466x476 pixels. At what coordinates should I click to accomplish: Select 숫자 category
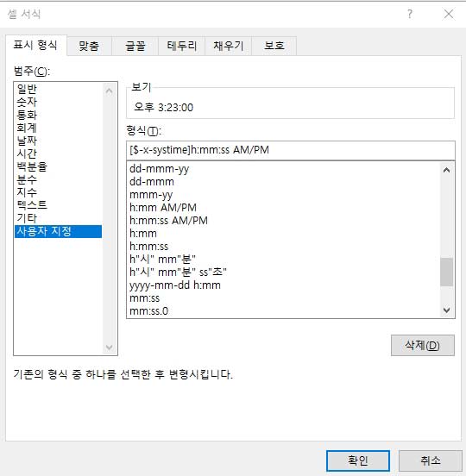(x=58, y=102)
